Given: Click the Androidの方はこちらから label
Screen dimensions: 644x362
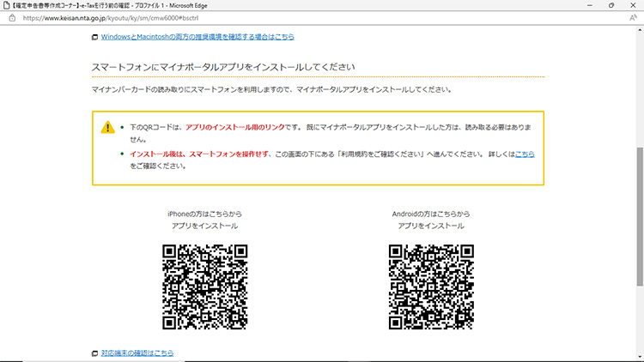Looking at the screenshot, I should click(431, 214).
